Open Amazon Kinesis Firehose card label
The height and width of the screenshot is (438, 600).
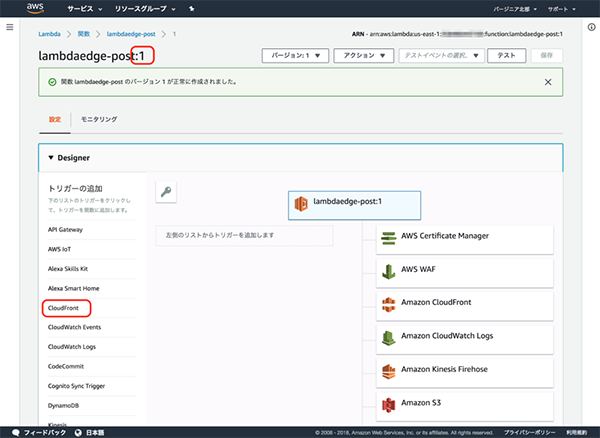point(444,369)
